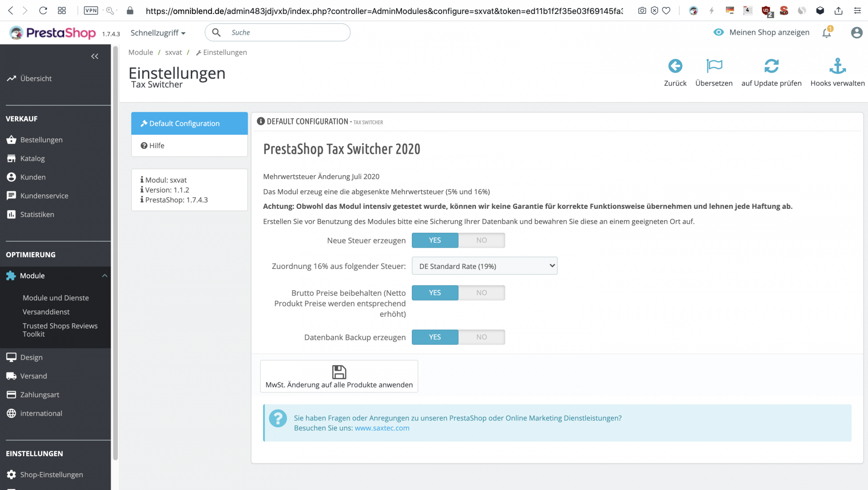Open Bestellungen in the sidebar menu
The image size is (868, 490).
coord(41,140)
